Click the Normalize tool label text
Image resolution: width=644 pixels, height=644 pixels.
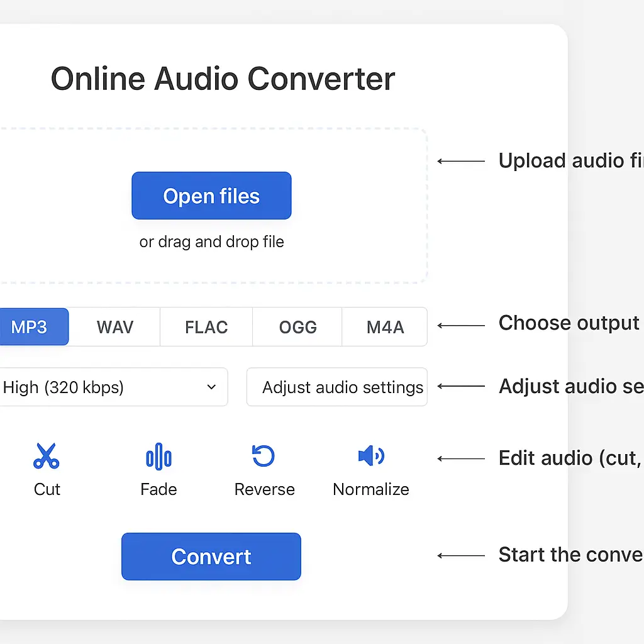[x=370, y=489]
